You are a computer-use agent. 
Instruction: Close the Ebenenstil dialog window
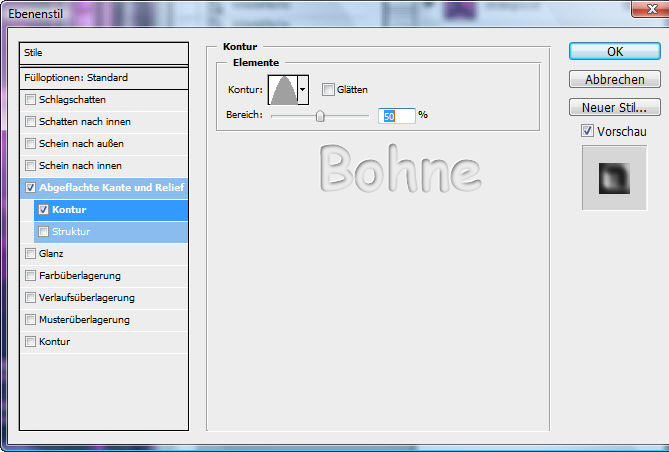pos(652,9)
